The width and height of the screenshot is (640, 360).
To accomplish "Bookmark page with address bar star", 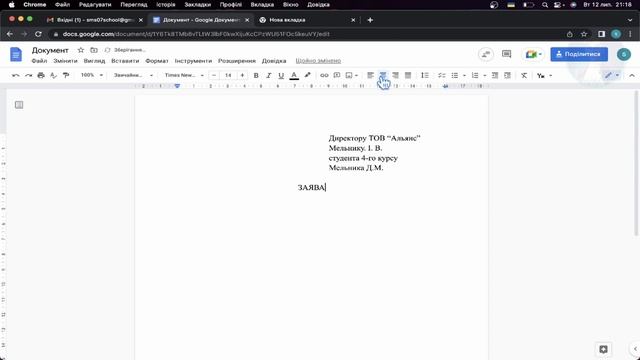I will click(584, 34).
